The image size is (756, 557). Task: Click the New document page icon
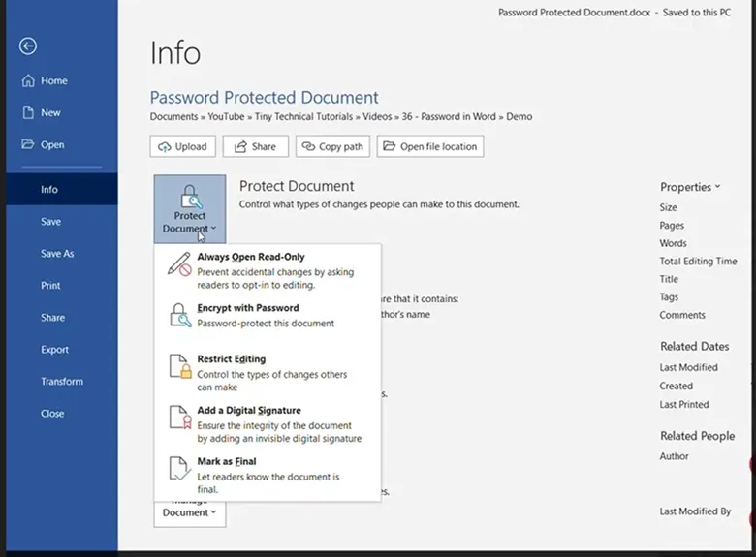pyautogui.click(x=28, y=112)
